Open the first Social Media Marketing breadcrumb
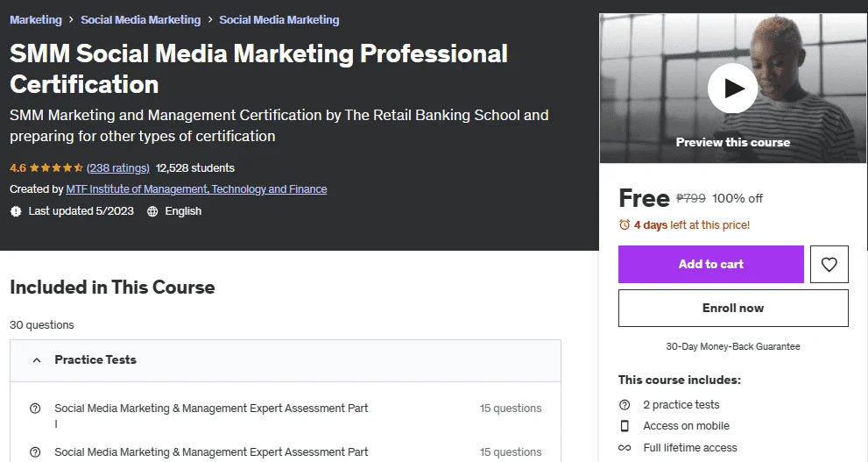Viewport: 868px width, 462px height. 141,20
